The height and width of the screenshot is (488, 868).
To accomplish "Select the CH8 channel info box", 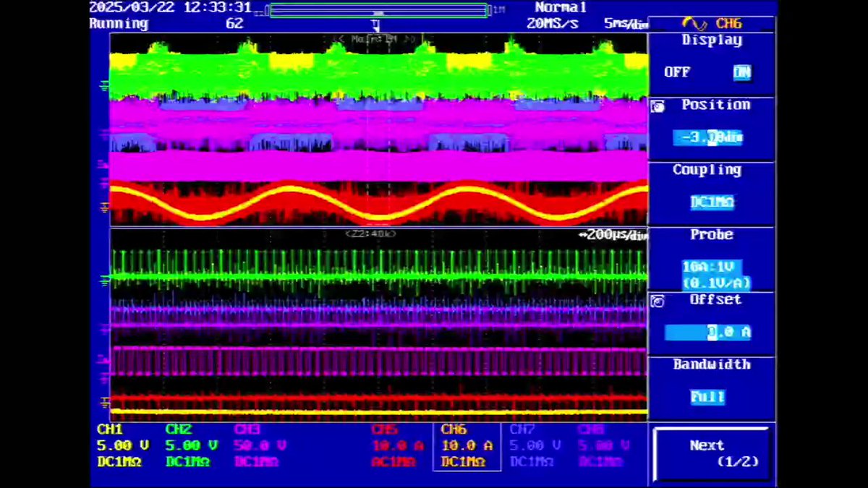I will click(x=603, y=446).
